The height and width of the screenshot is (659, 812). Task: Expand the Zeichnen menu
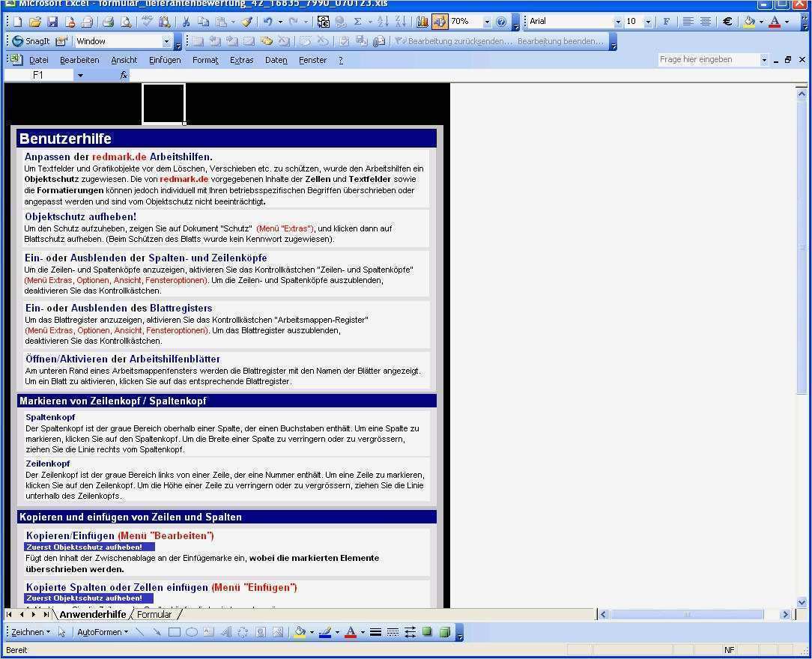pos(30,632)
